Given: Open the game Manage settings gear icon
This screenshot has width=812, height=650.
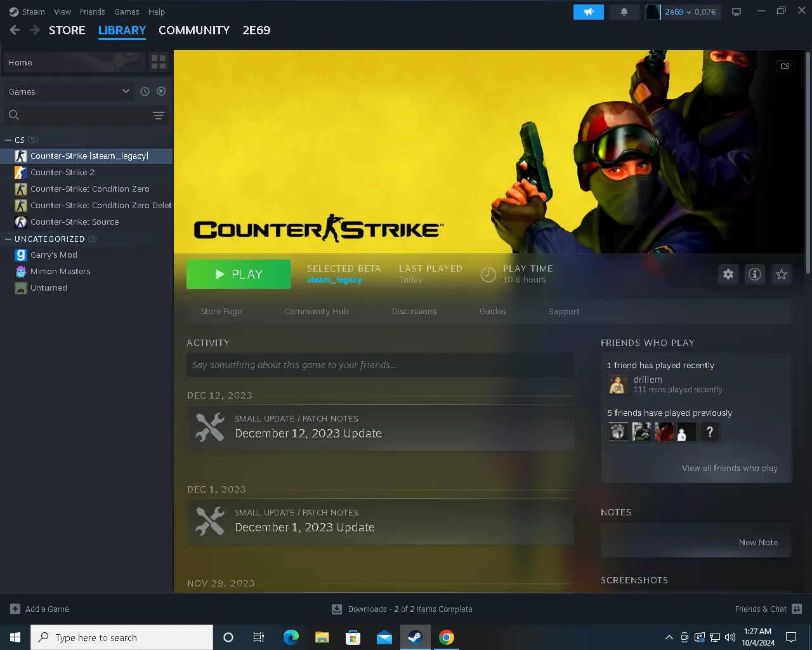Looking at the screenshot, I should (x=728, y=274).
